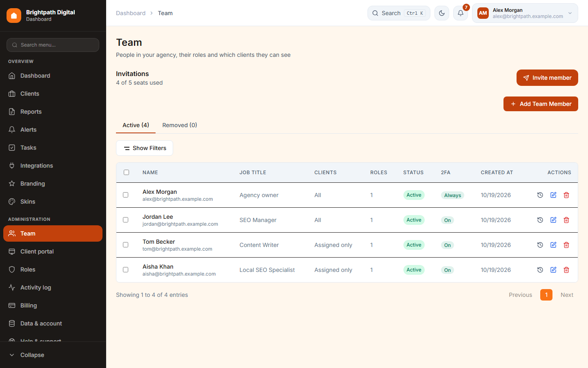View history for Alex Morgan
588x368 pixels.
coord(540,195)
